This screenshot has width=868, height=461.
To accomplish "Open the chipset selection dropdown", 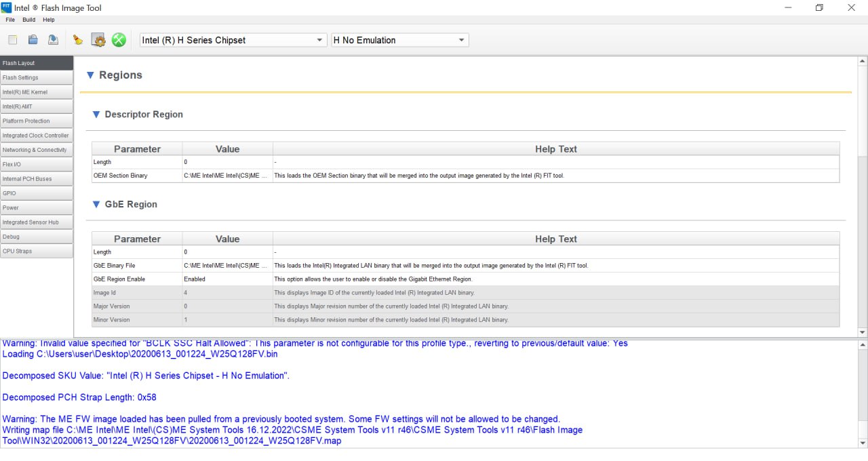I will tap(233, 40).
